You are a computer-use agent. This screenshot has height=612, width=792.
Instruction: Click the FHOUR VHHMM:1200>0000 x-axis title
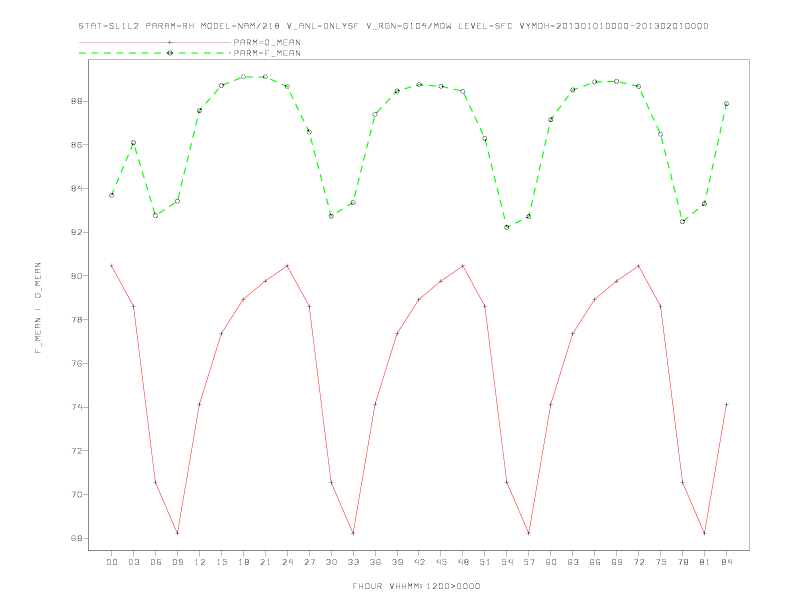[416, 586]
